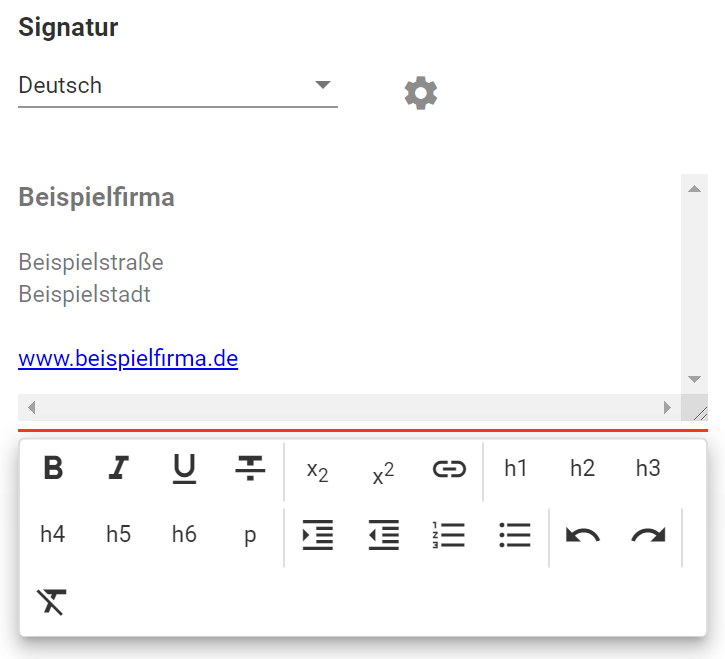
Task: Apply strikethrough to text
Action: click(250, 468)
